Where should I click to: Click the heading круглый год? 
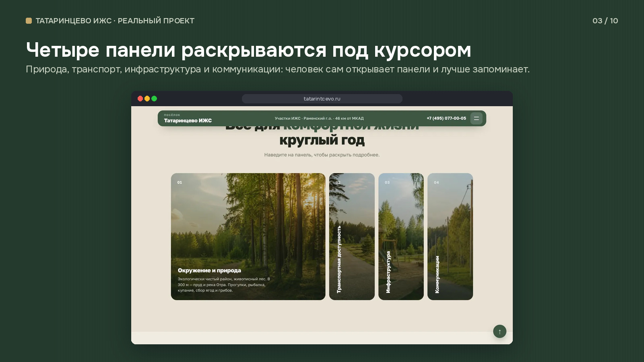click(322, 140)
